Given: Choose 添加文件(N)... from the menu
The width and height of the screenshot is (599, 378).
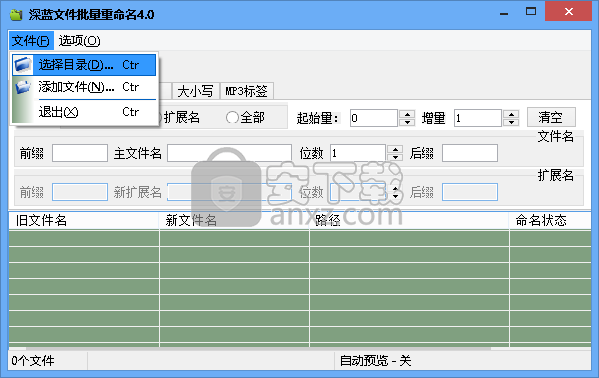Looking at the screenshot, I should tap(84, 87).
